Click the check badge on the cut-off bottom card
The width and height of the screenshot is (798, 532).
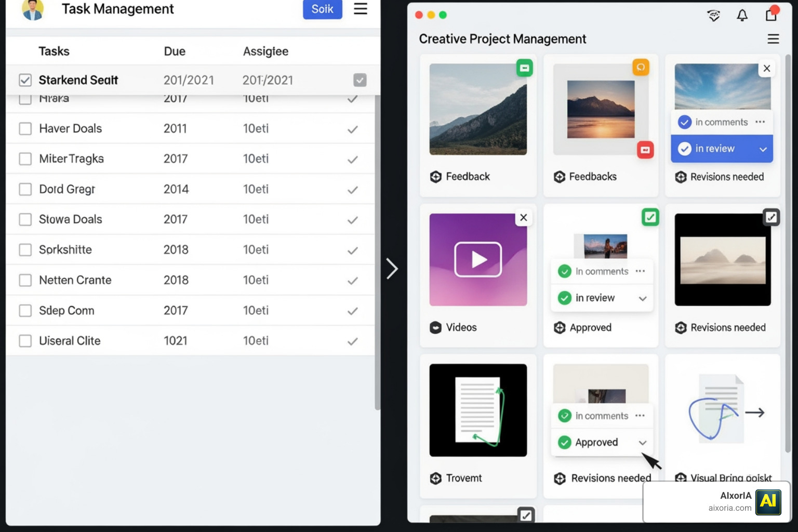pos(526,515)
